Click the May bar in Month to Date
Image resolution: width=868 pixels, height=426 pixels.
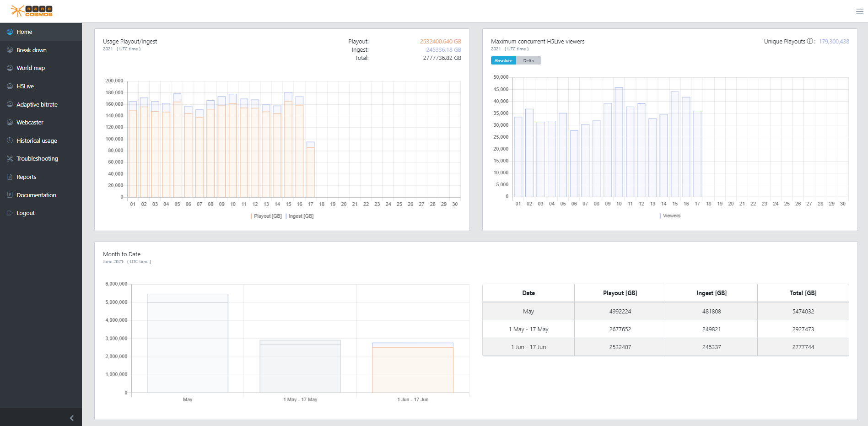tap(188, 343)
